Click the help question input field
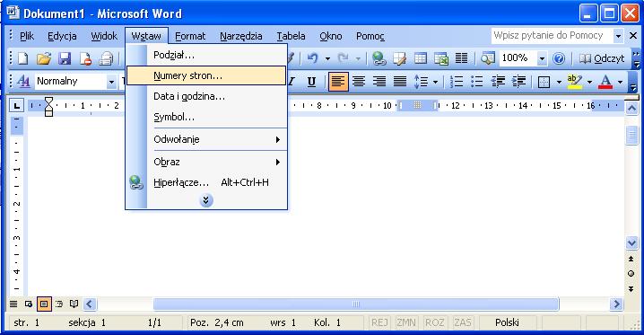644x335 pixels. (x=552, y=36)
